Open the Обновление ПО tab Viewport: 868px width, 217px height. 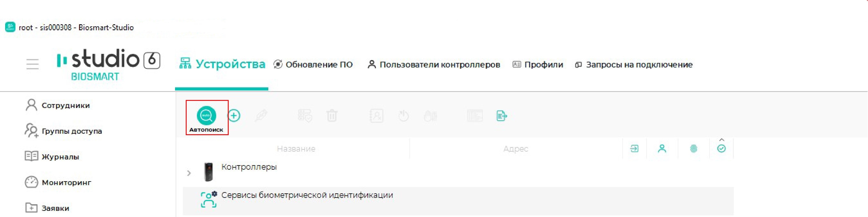tap(313, 64)
